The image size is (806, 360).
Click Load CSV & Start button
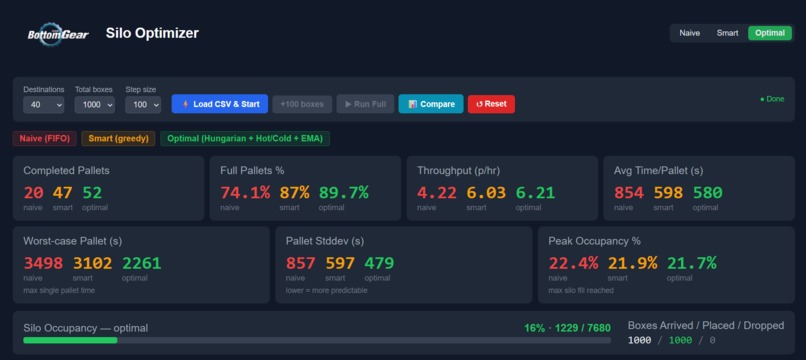pos(219,104)
